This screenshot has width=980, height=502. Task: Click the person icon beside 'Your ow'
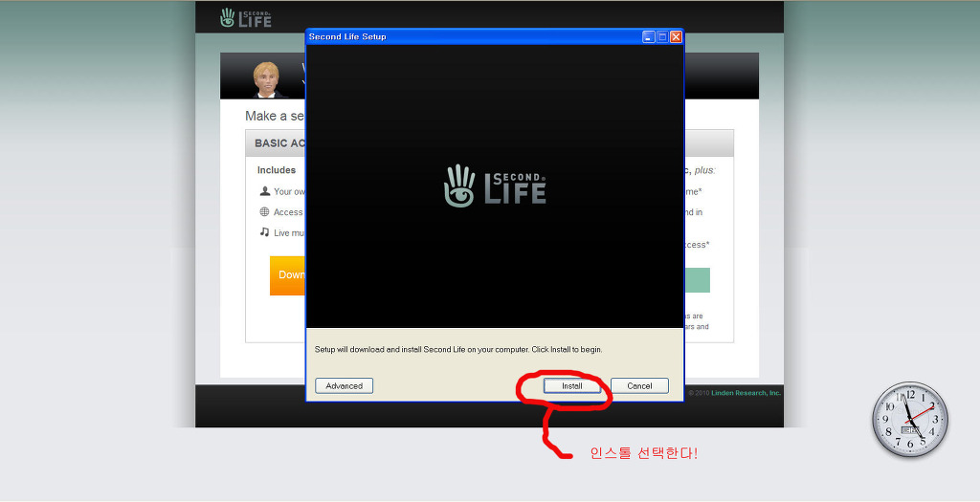pyautogui.click(x=265, y=191)
